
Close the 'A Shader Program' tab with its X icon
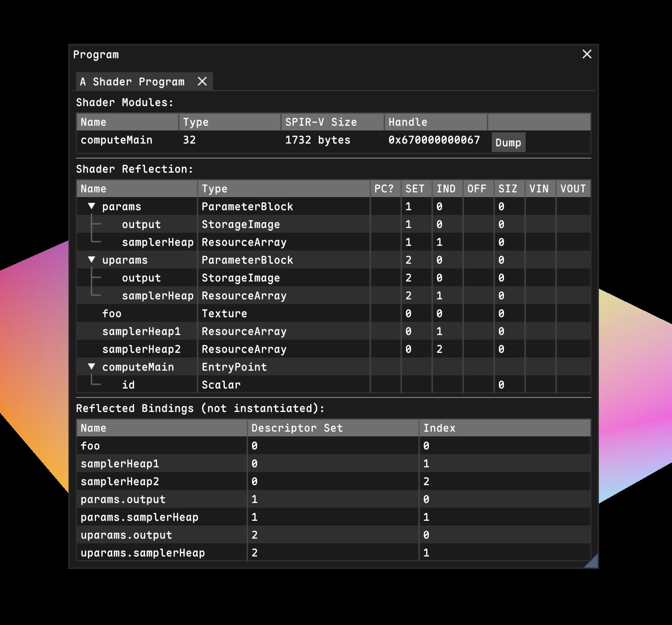coord(202,81)
